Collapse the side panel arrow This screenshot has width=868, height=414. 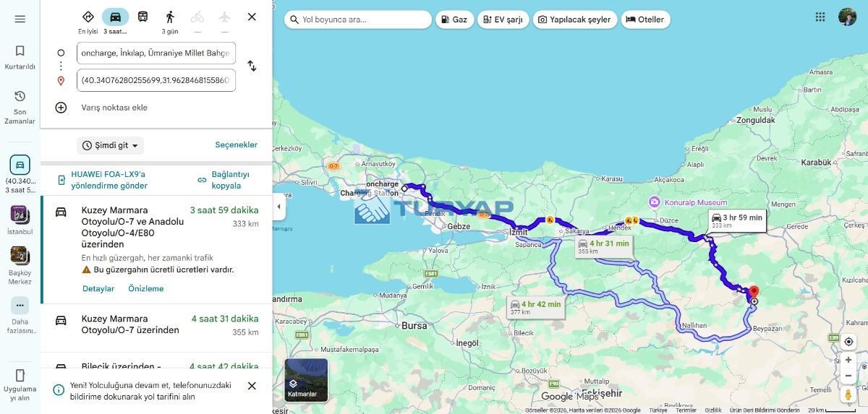(278, 207)
